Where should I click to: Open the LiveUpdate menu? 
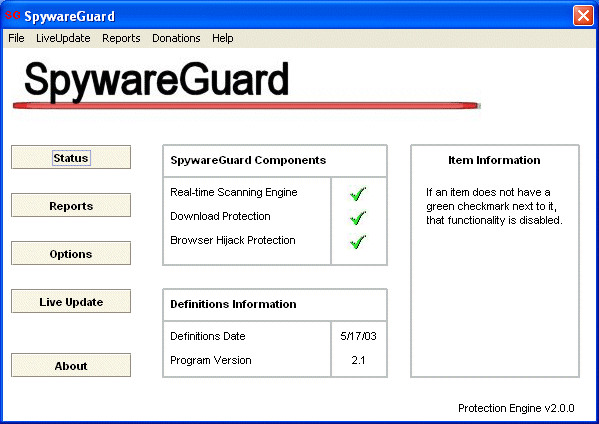coord(63,38)
